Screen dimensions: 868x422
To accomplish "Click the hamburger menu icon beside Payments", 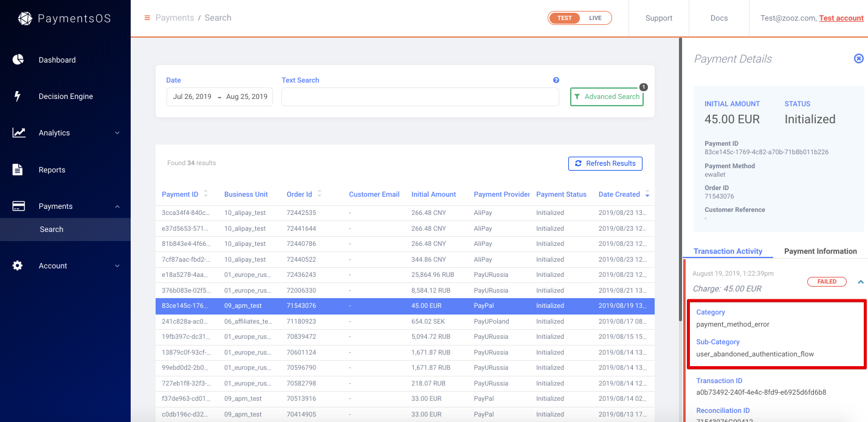I will [147, 18].
